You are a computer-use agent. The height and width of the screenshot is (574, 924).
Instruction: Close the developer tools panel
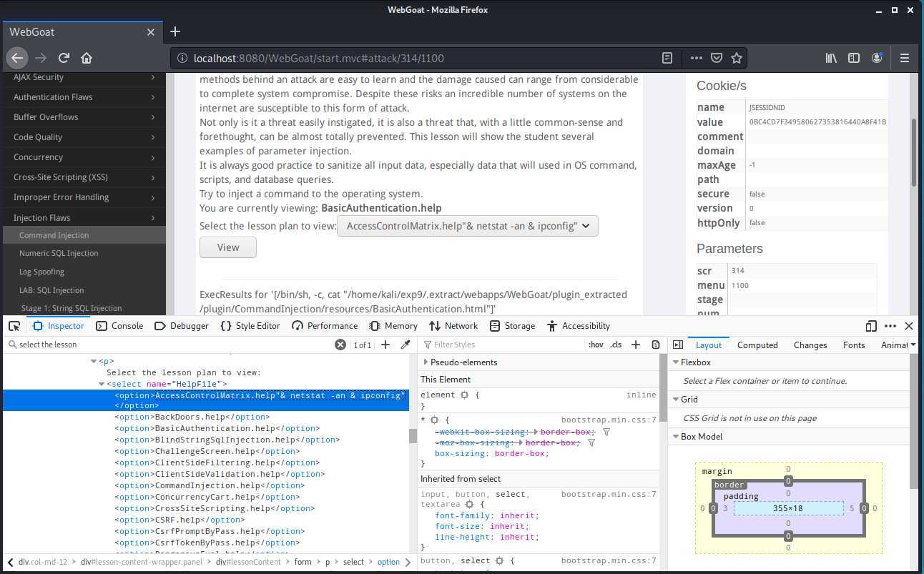pyautogui.click(x=909, y=326)
